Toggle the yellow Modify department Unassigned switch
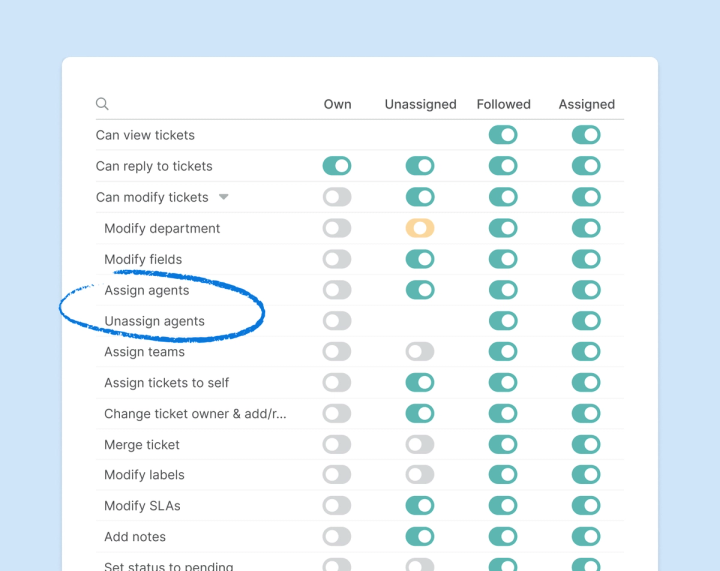Screen dimensions: 720x571 pos(420,228)
